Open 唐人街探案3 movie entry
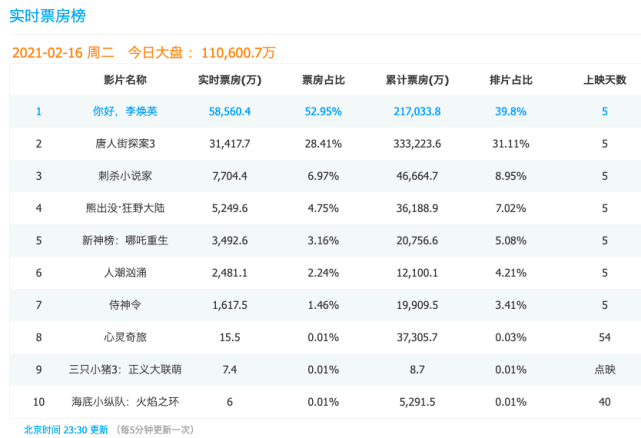The image size is (641, 438). [125, 144]
